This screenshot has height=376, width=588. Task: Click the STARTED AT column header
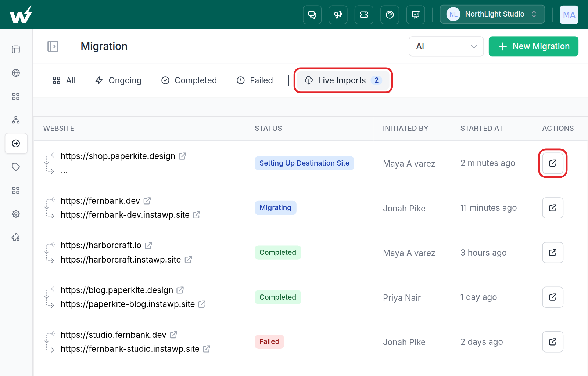click(481, 128)
